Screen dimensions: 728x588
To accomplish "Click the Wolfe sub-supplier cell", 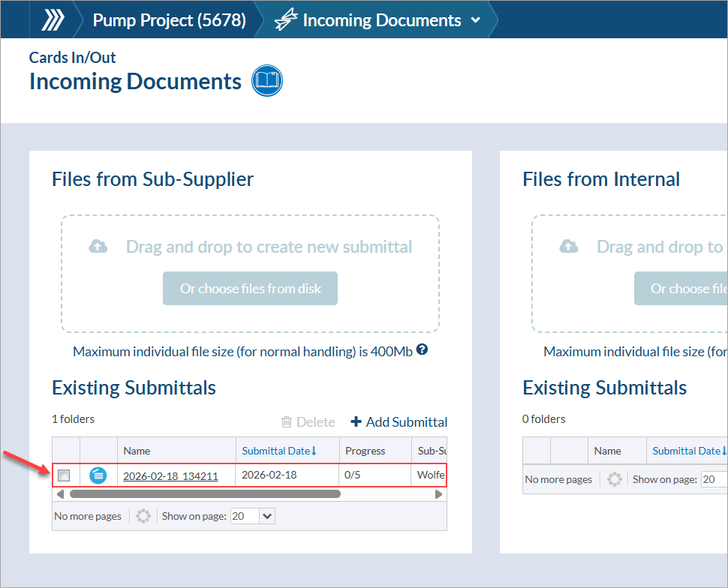I will 430,475.
